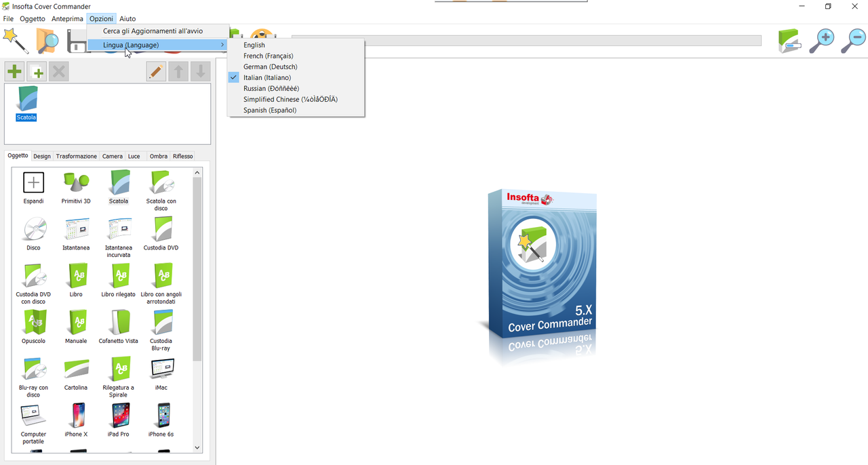Image resolution: width=868 pixels, height=465 pixels.
Task: Pick the Istantanea incurvata object
Action: point(119,238)
